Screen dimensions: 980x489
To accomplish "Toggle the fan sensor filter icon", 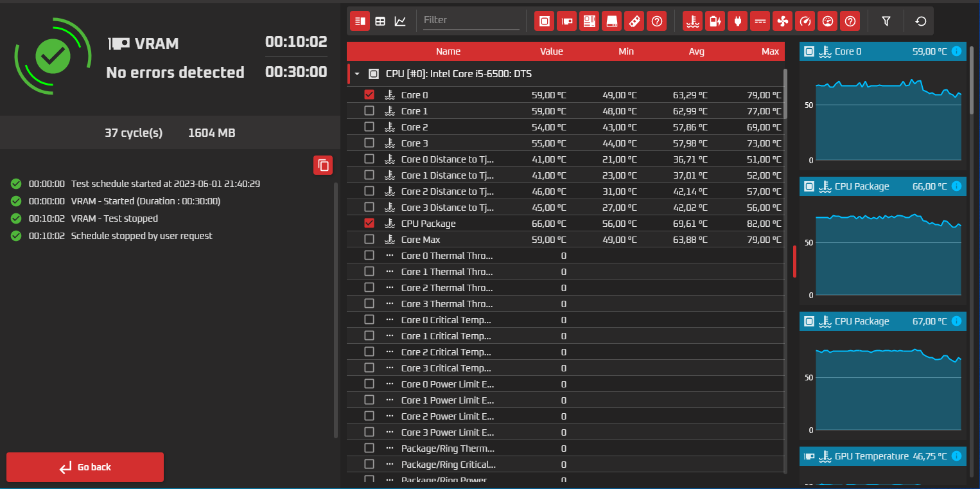I will pyautogui.click(x=783, y=21).
